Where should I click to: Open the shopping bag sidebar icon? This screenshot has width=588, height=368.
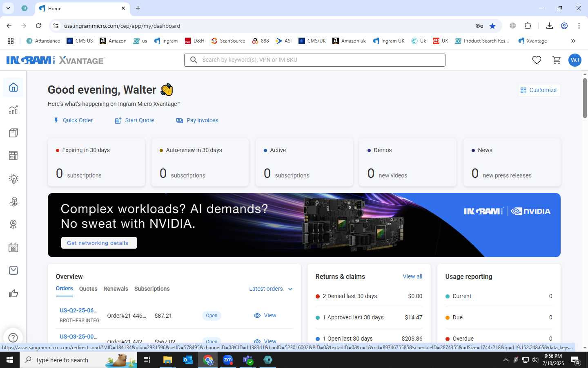coord(13,270)
